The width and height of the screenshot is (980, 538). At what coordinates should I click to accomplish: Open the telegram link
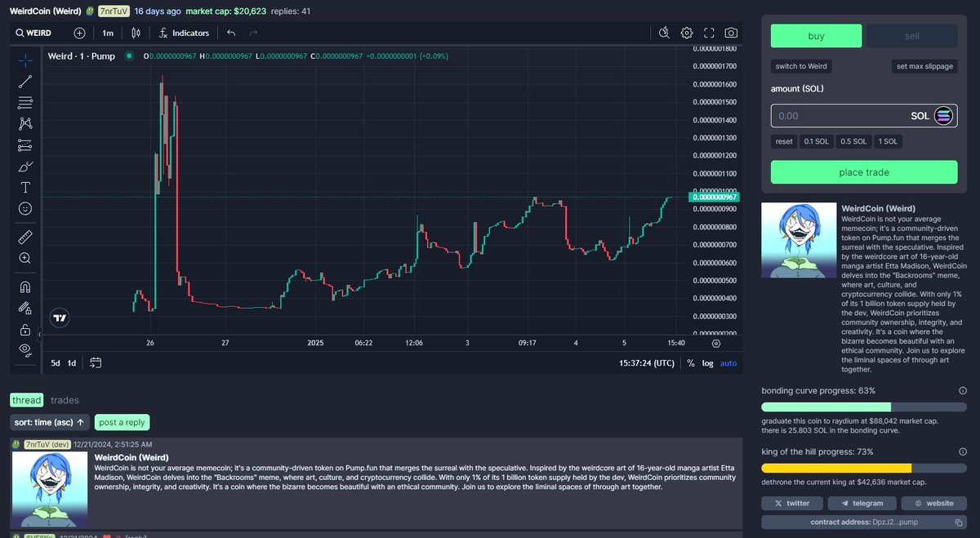pos(862,503)
